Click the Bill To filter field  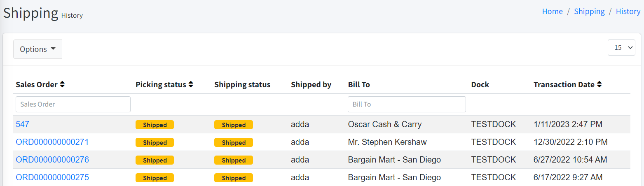pyautogui.click(x=407, y=104)
